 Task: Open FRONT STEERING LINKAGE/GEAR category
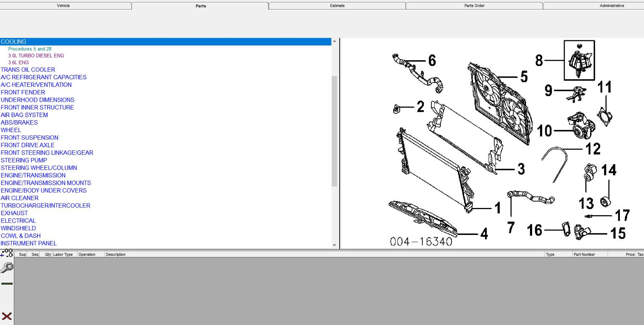pos(47,153)
